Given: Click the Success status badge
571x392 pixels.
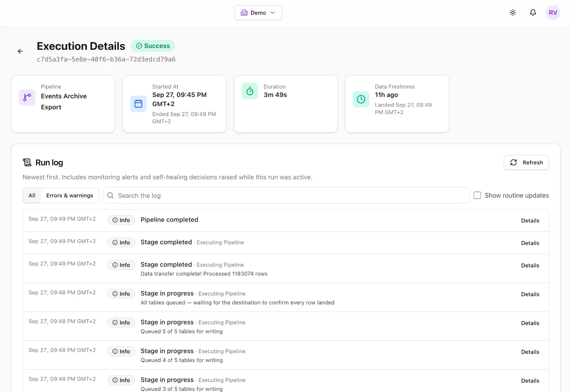Looking at the screenshot, I should tap(153, 46).
